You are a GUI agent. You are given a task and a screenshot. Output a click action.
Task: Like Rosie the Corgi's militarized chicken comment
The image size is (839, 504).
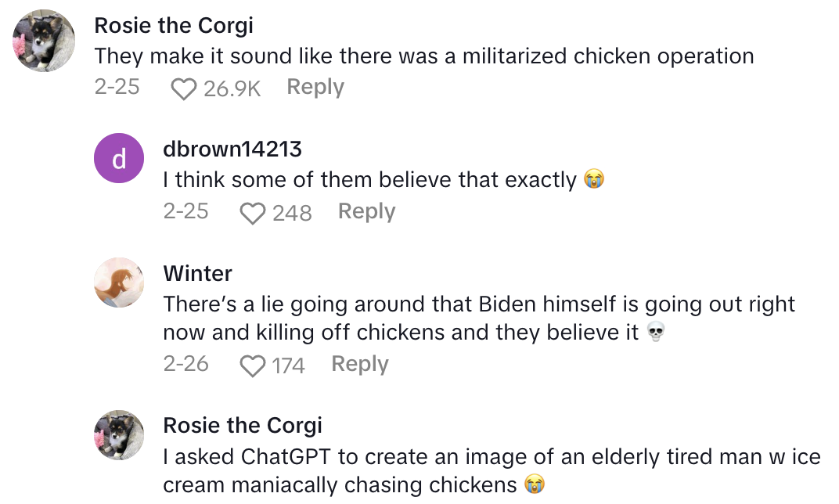click(x=184, y=89)
